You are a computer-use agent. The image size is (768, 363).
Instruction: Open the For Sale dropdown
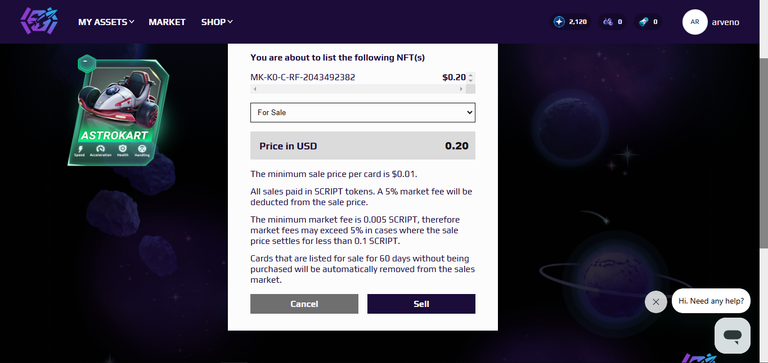(362, 112)
